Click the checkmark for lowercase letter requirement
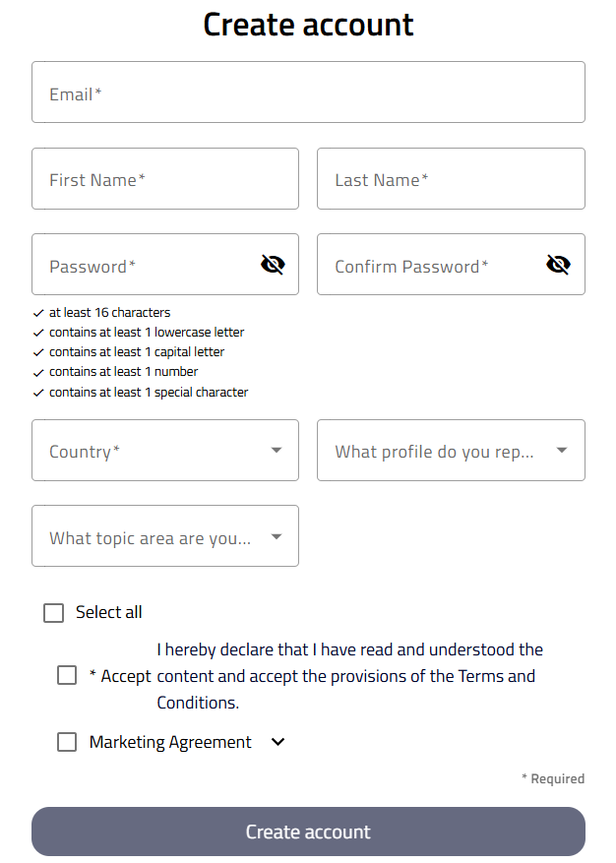616x863 pixels. coord(38,332)
